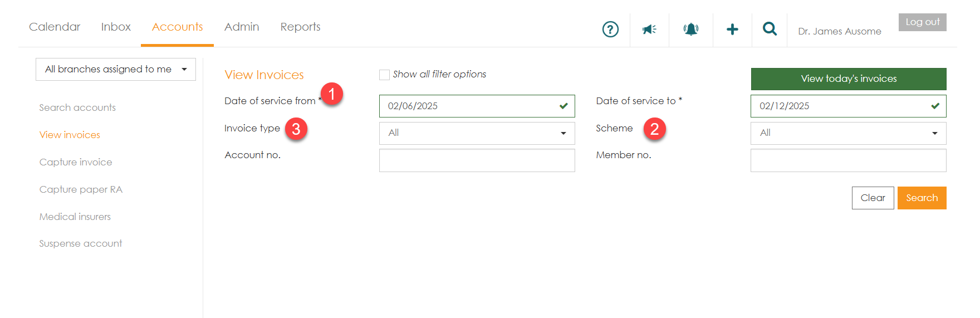Expand the Invoice type dropdown
Viewport: 980px width, 318px height.
pos(477,133)
